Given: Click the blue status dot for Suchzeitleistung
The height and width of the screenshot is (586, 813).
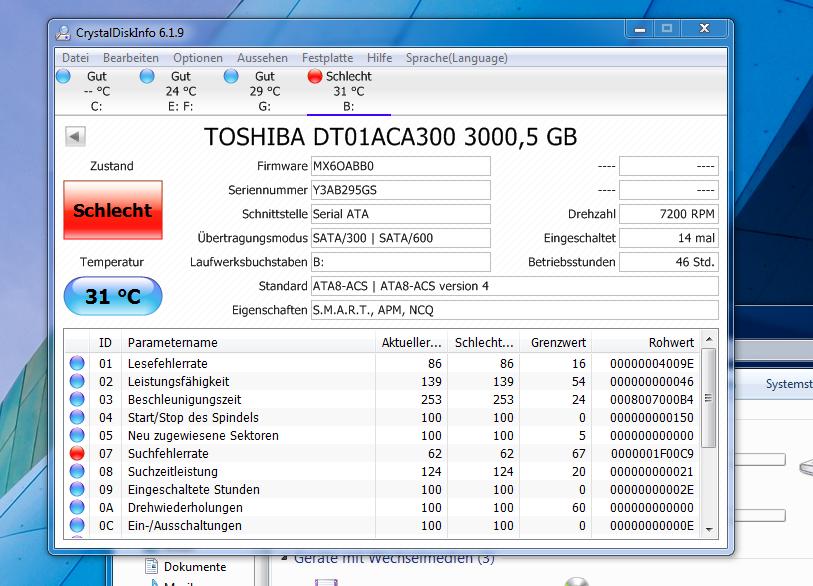Looking at the screenshot, I should [77, 471].
